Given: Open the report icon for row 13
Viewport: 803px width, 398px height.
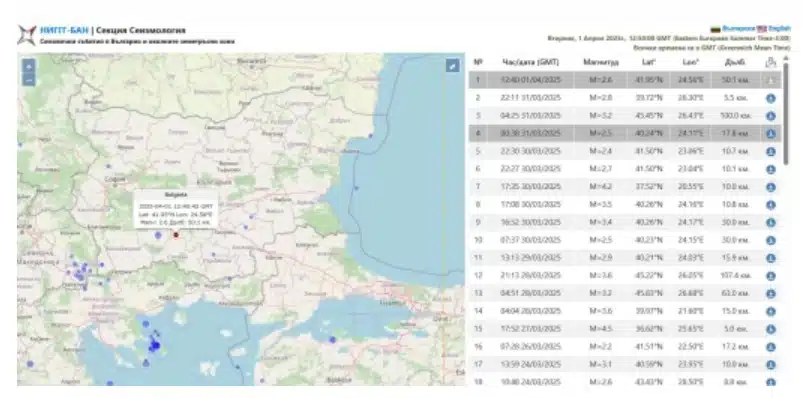Looking at the screenshot, I should 770,294.
